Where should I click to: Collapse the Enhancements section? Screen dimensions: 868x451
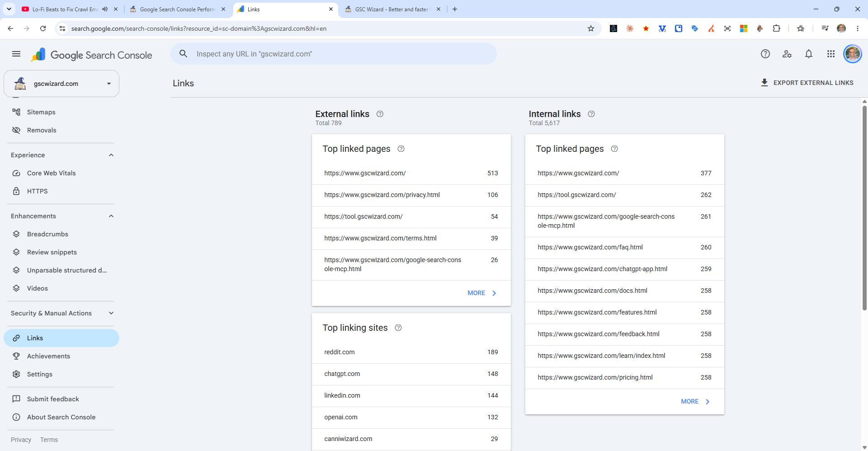(111, 216)
